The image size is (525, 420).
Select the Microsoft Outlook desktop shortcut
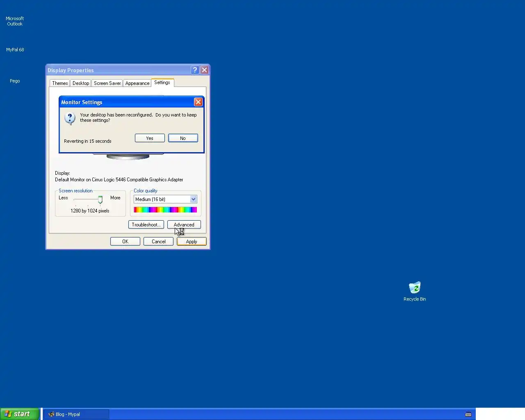pos(15,21)
